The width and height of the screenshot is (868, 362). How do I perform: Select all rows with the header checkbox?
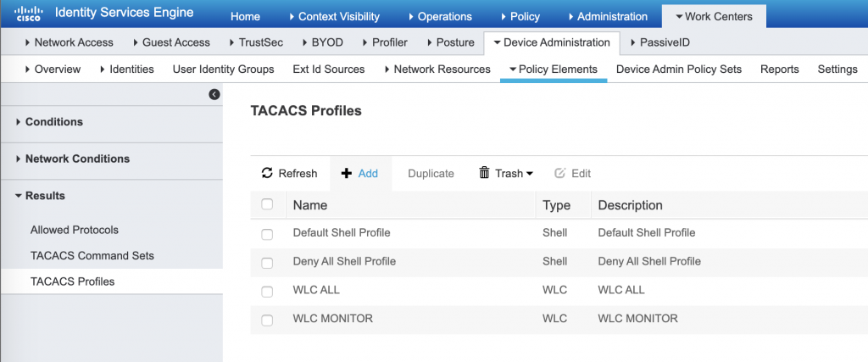[x=267, y=205]
